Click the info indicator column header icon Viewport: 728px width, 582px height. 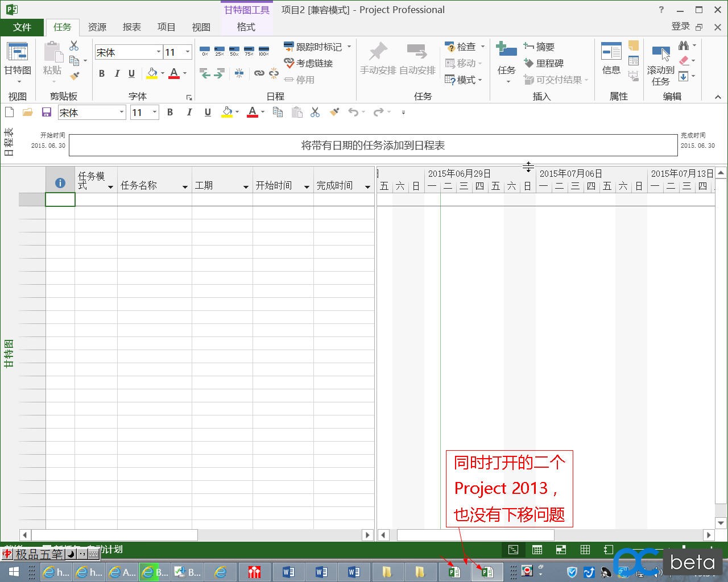pos(60,183)
